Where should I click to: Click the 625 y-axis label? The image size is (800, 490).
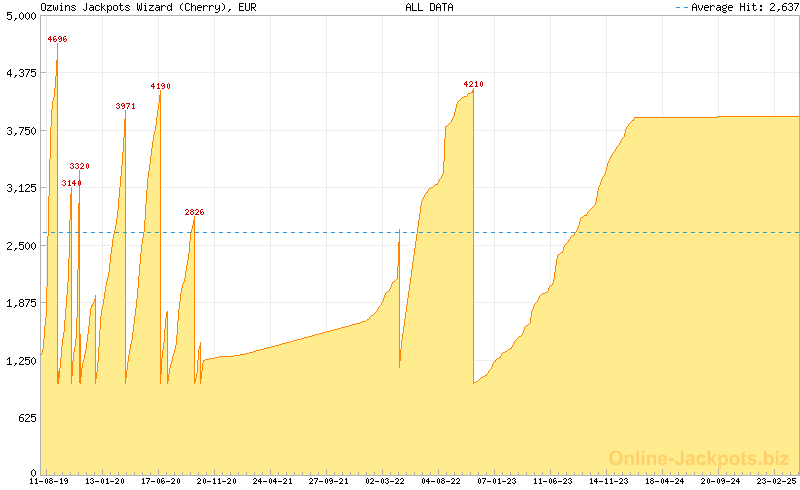tap(24, 417)
